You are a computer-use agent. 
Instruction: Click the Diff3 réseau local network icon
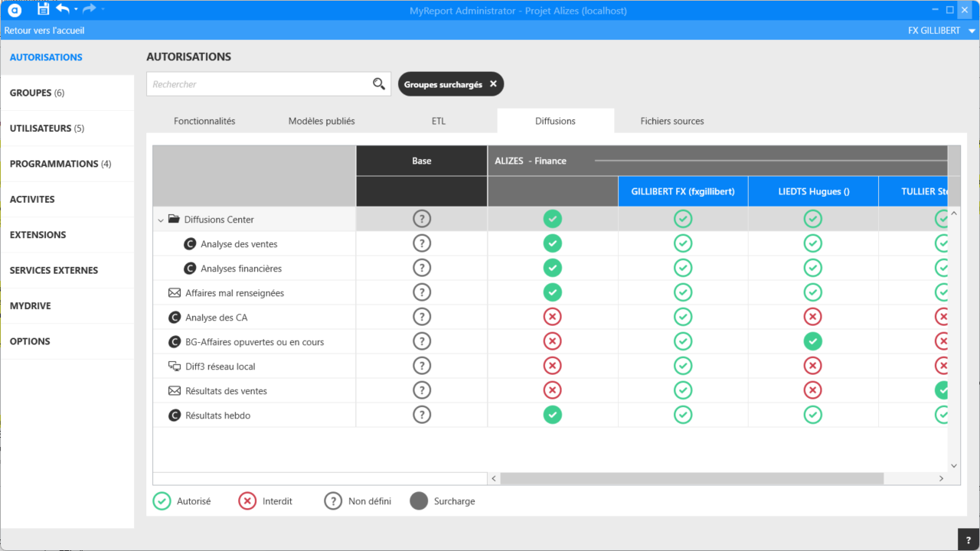pos(174,367)
